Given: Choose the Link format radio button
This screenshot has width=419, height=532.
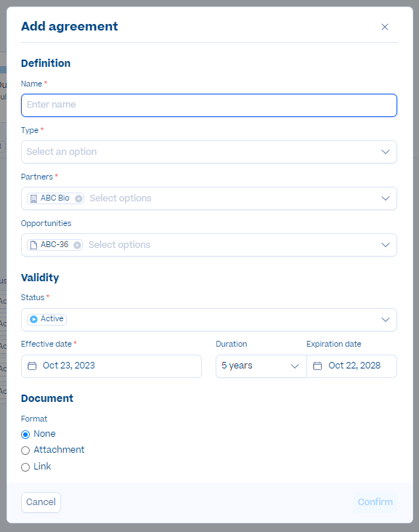Looking at the screenshot, I should [x=25, y=467].
